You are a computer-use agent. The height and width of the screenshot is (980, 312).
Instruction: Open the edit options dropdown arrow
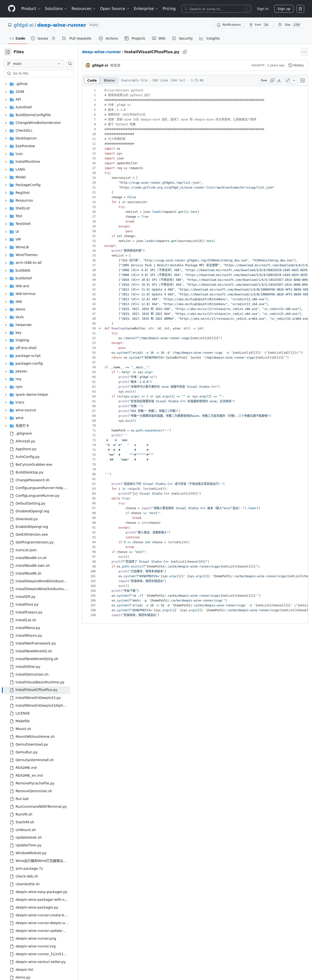[x=294, y=80]
